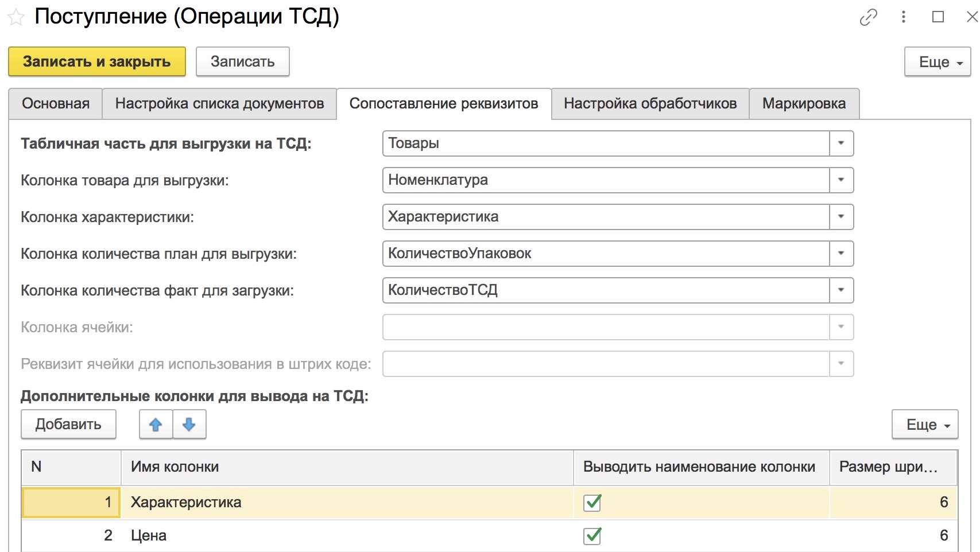This screenshot has width=980, height=552.
Task: Switch to the Основная tab
Action: pyautogui.click(x=56, y=104)
